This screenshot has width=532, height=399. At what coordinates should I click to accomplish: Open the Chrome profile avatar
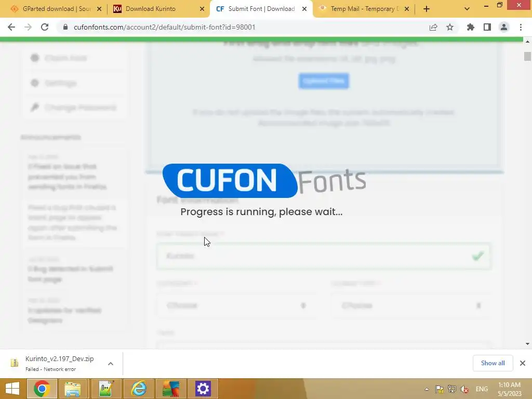(504, 27)
